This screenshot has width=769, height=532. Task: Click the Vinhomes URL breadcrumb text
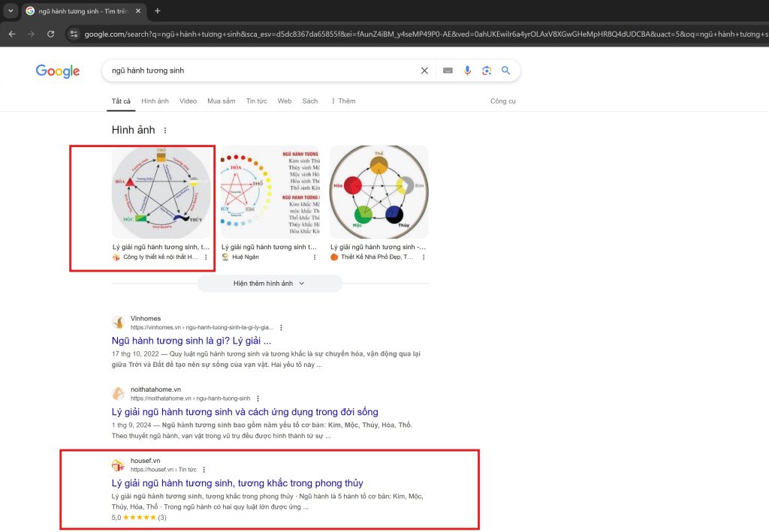tap(202, 327)
